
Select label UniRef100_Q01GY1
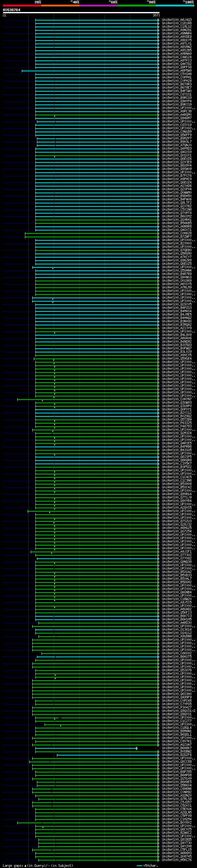coord(176,155)
